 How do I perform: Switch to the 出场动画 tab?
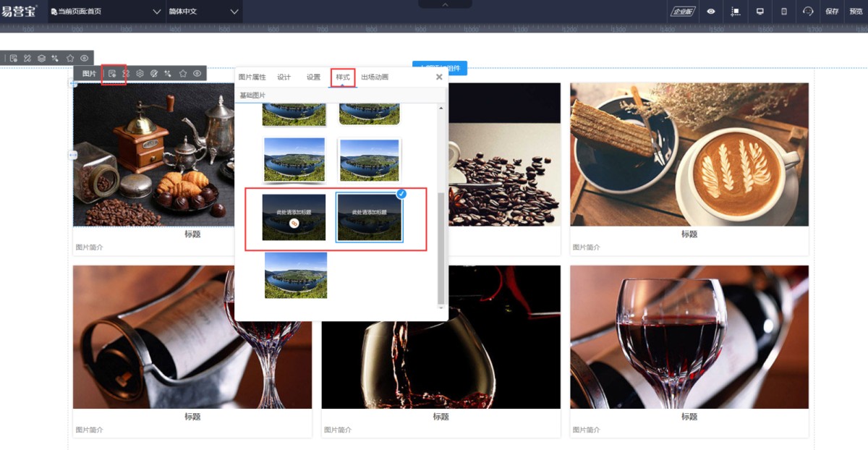375,77
